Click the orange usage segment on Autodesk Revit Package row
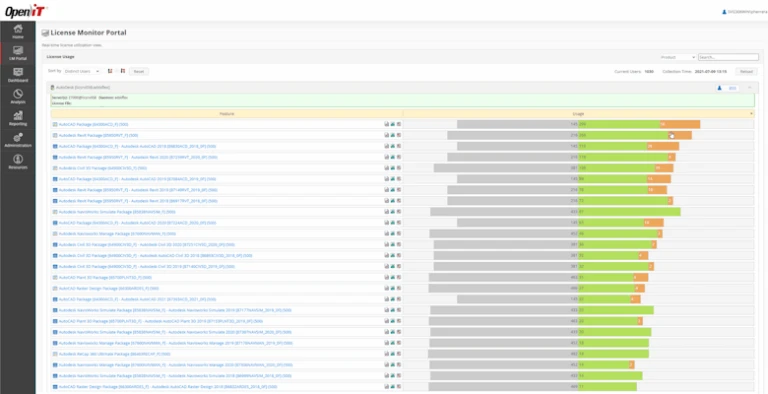 click(x=680, y=135)
